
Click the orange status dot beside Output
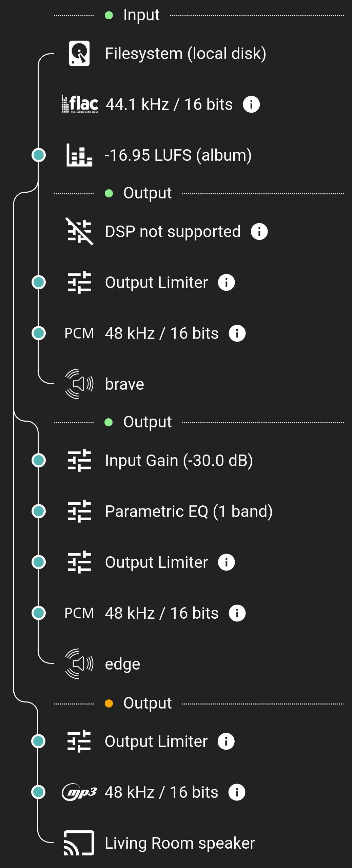click(109, 703)
